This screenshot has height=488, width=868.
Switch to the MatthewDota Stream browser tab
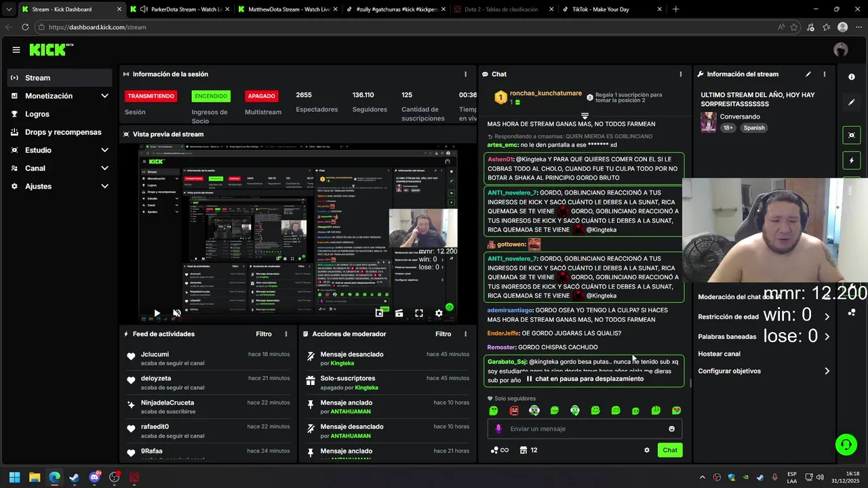pyautogui.click(x=287, y=9)
